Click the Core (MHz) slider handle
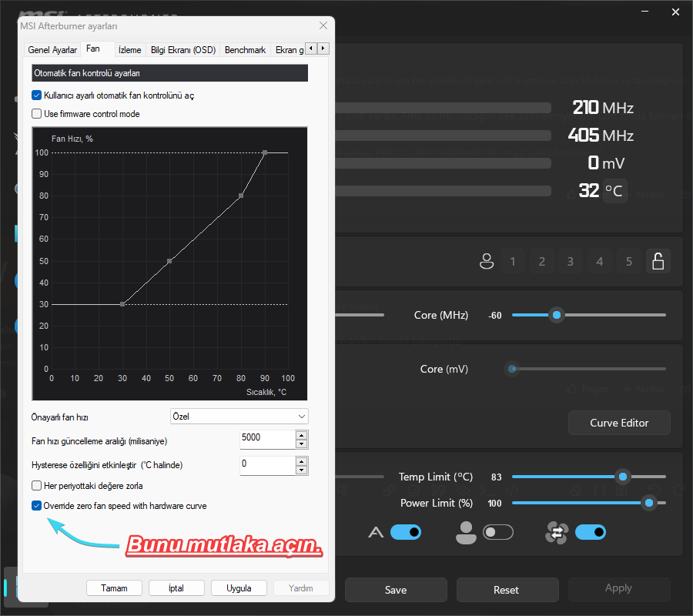693x616 pixels. click(x=557, y=315)
